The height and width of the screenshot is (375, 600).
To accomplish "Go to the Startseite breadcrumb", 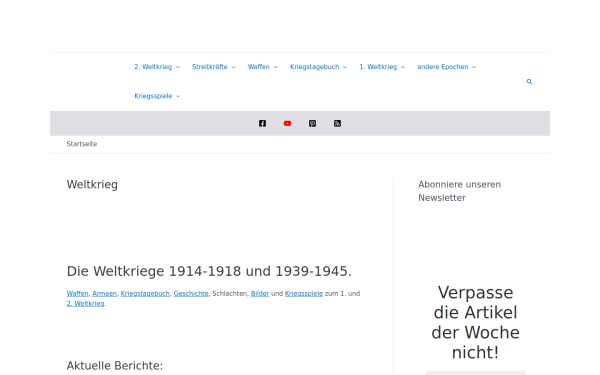I will (82, 144).
